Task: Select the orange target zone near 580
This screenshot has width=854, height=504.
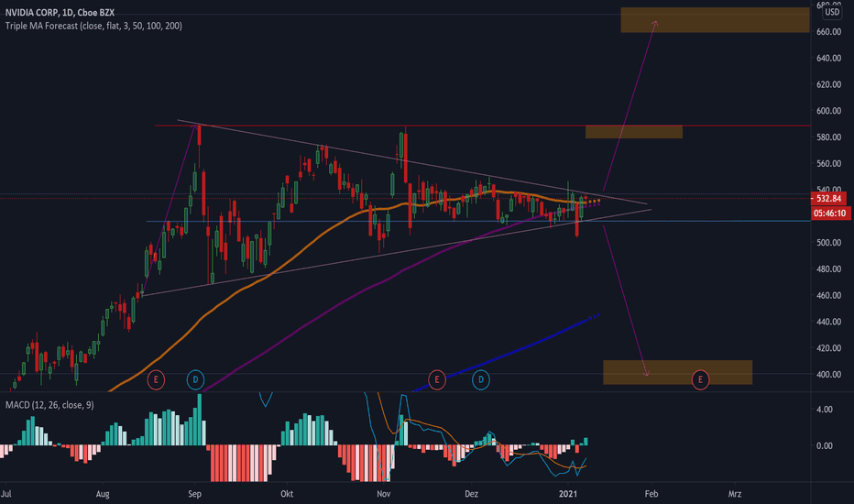Action: tap(634, 132)
